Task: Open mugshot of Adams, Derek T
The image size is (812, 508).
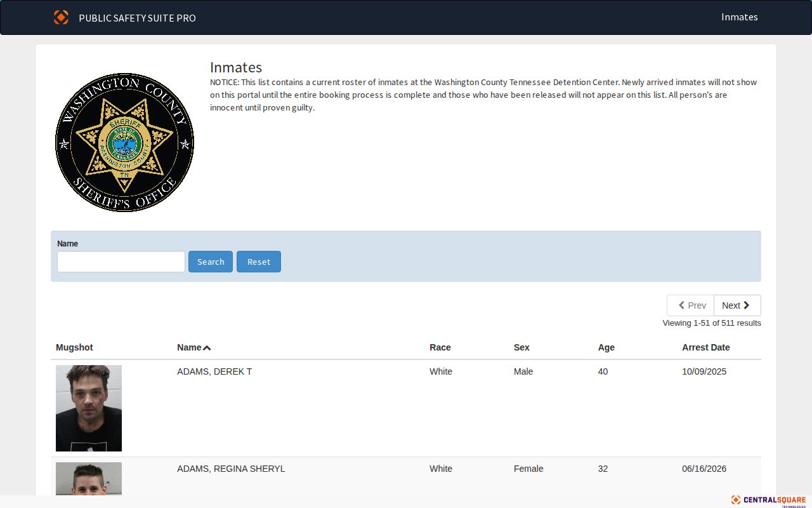Action: point(89,408)
